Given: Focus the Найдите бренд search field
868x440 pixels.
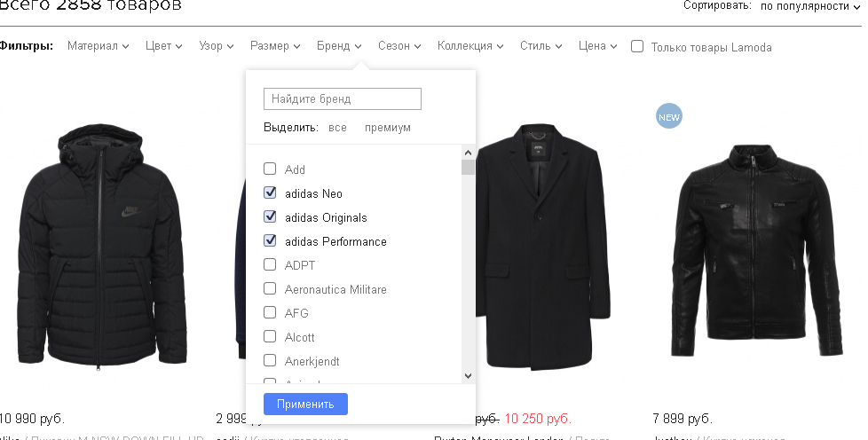Looking at the screenshot, I should tap(343, 98).
